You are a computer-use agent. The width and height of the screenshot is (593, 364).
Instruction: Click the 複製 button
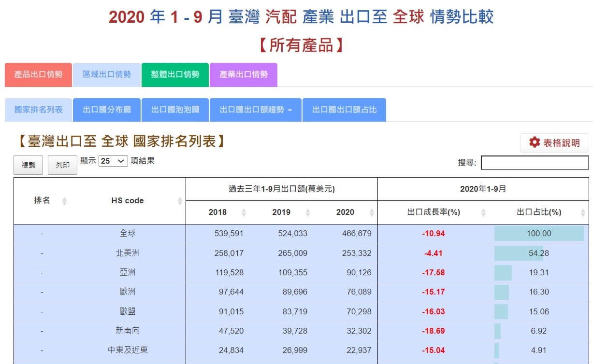click(x=29, y=165)
